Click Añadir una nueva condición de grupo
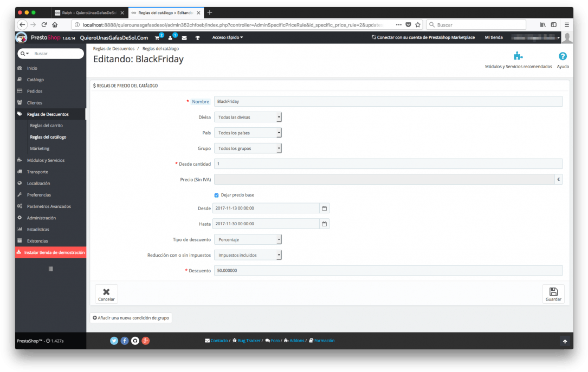This screenshot has height=372, width=588. pos(131,318)
